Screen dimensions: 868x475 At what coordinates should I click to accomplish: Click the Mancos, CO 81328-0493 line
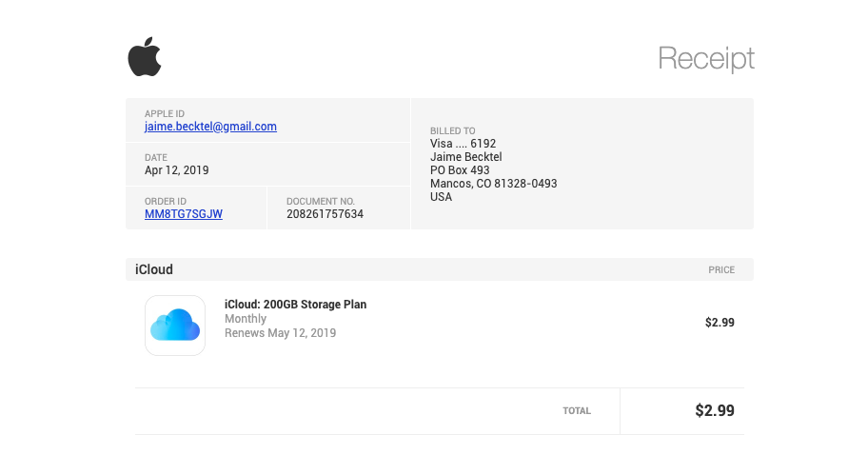click(493, 184)
